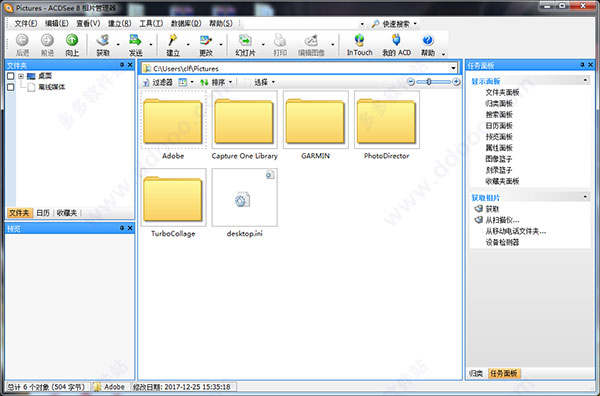Open the address path dropdown arrow
This screenshot has height=396, width=600.
click(x=453, y=68)
